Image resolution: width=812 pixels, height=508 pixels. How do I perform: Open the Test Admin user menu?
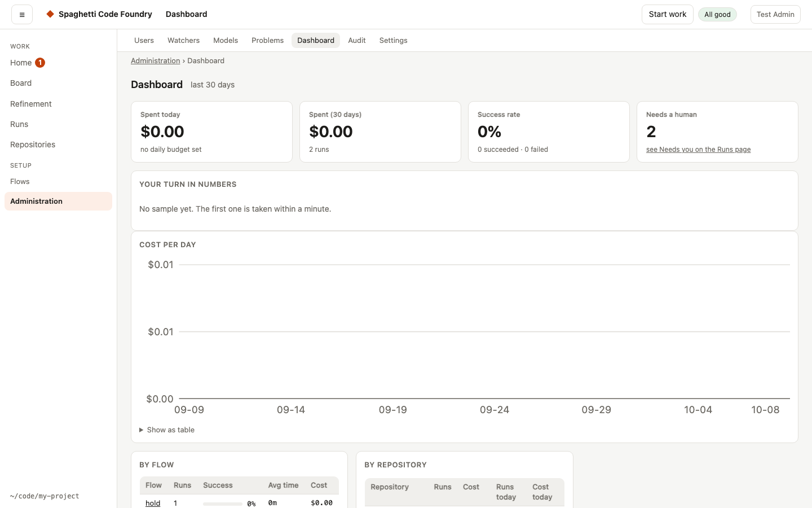point(775,15)
